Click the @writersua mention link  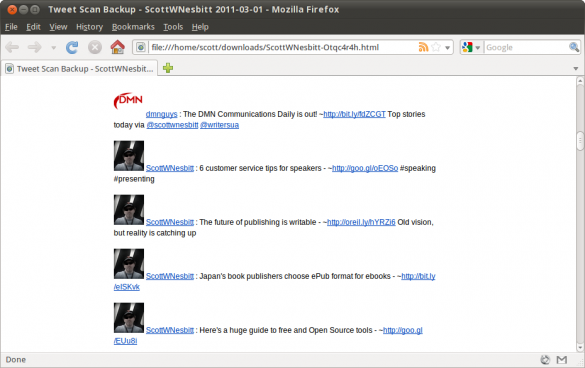point(219,125)
